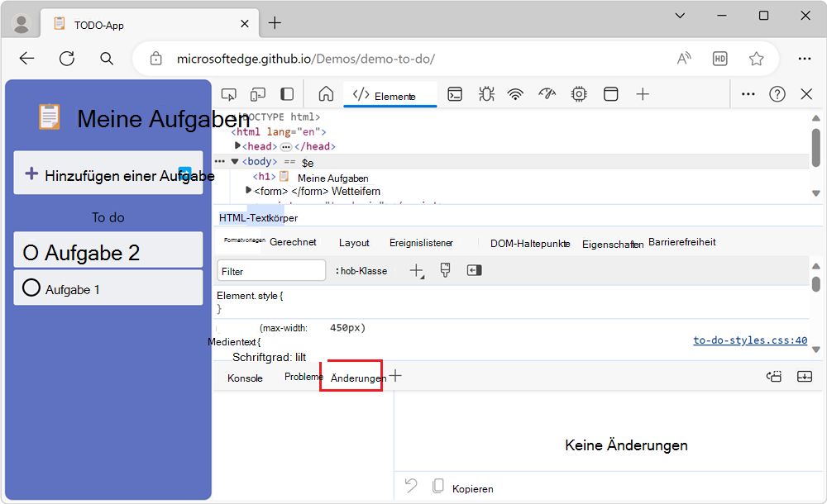
Task: Open the Sources bug icon tool
Action: pyautogui.click(x=486, y=94)
